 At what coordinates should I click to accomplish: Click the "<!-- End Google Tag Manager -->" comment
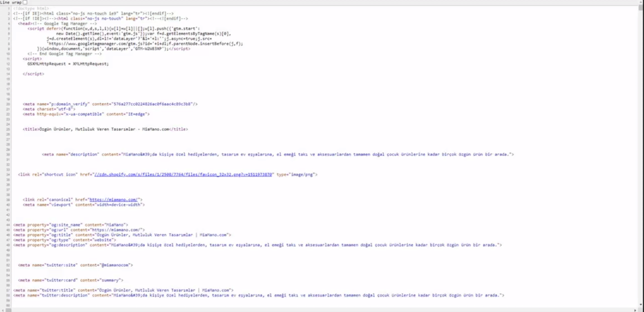[x=64, y=54]
